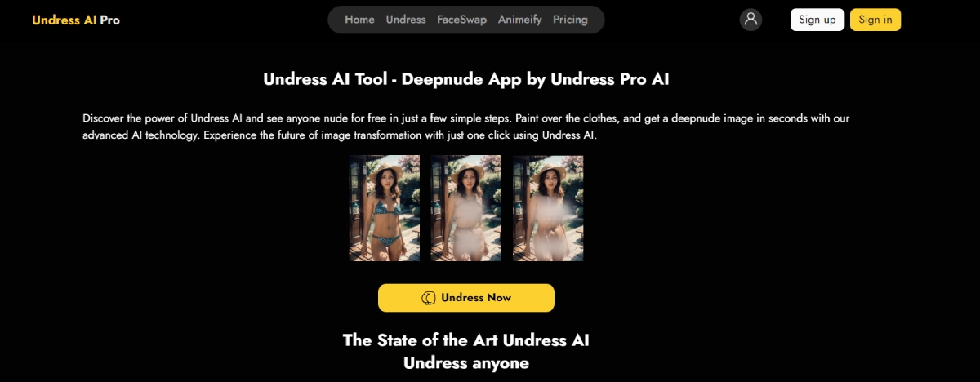Click the yellow Sign in button
The image size is (980, 382).
(x=875, y=20)
